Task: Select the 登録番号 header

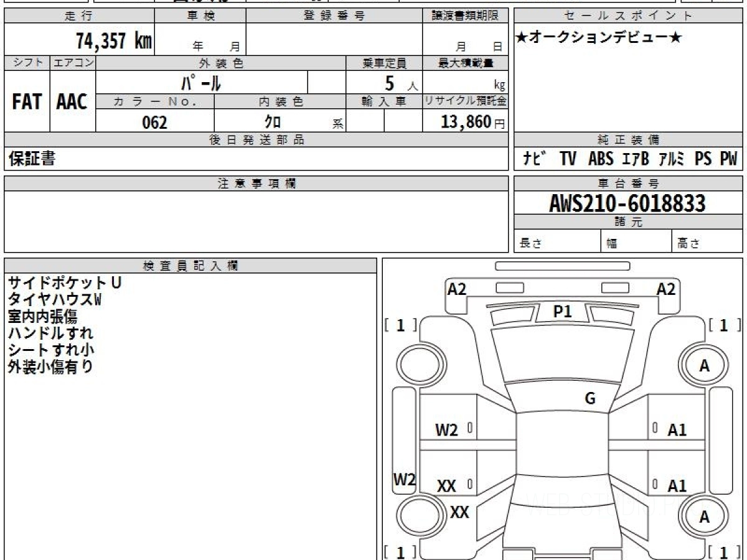Action: [x=334, y=16]
